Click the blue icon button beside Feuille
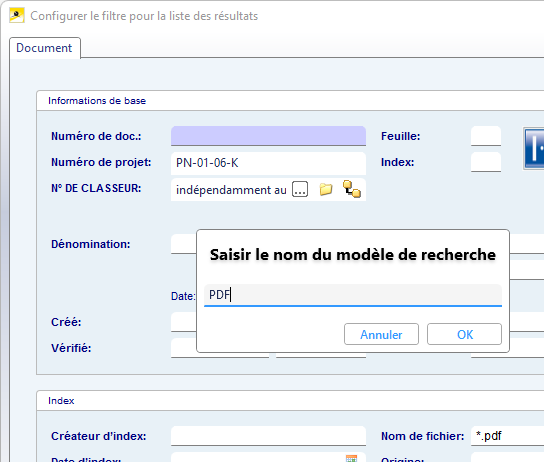The image size is (544, 462). point(534,149)
